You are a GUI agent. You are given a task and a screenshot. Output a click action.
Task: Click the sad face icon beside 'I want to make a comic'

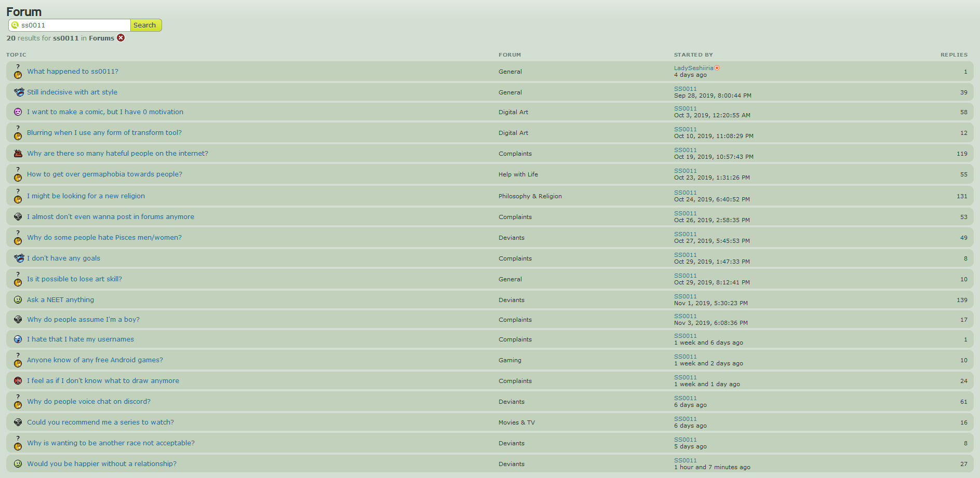tap(18, 112)
